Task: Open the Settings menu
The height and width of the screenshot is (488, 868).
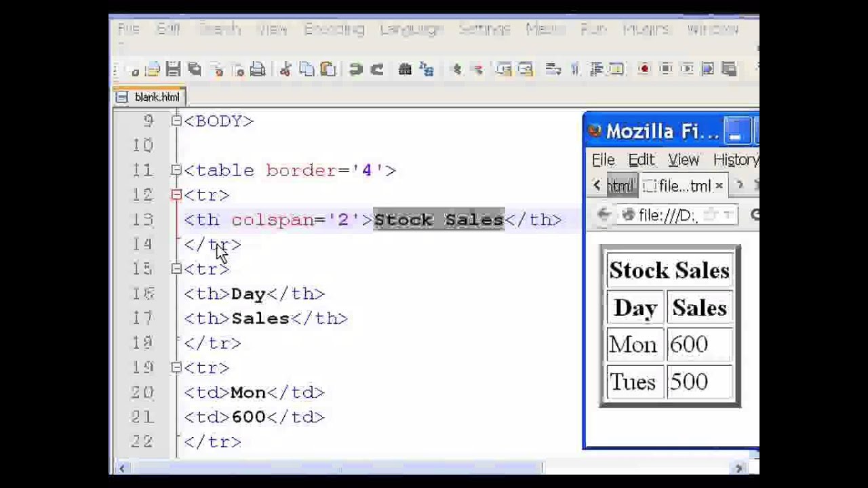Action: 484,29
